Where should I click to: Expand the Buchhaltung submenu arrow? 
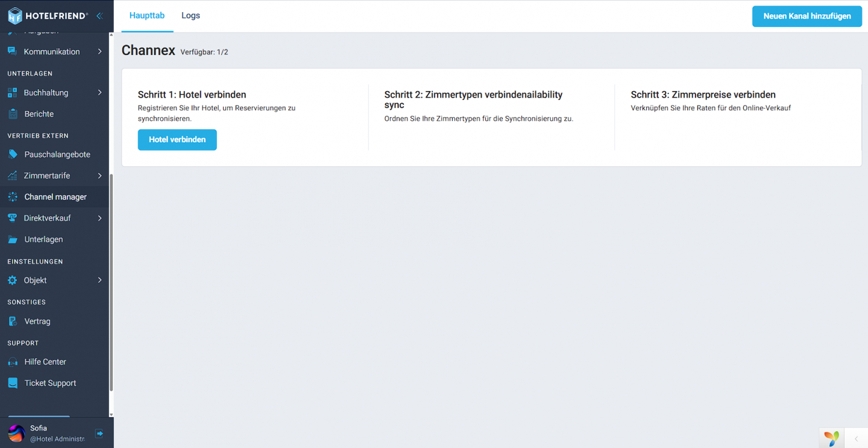pos(99,92)
